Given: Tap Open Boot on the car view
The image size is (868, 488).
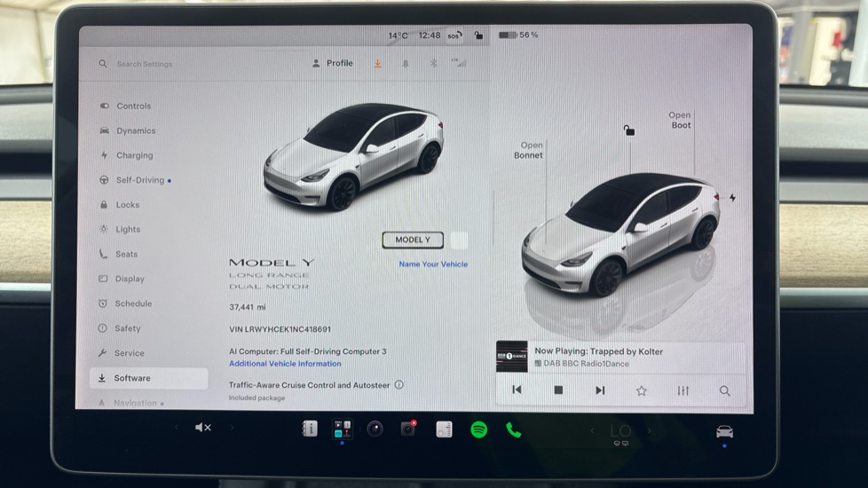Looking at the screenshot, I should (x=681, y=120).
